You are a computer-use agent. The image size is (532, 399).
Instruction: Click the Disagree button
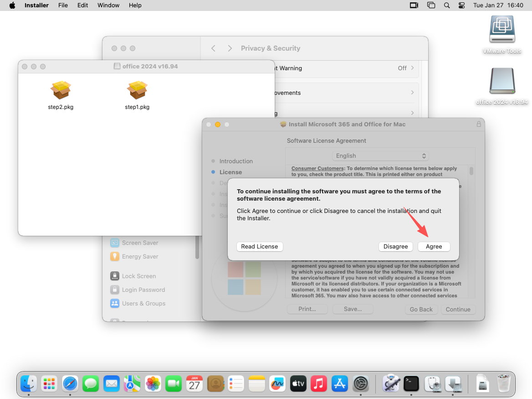point(395,246)
